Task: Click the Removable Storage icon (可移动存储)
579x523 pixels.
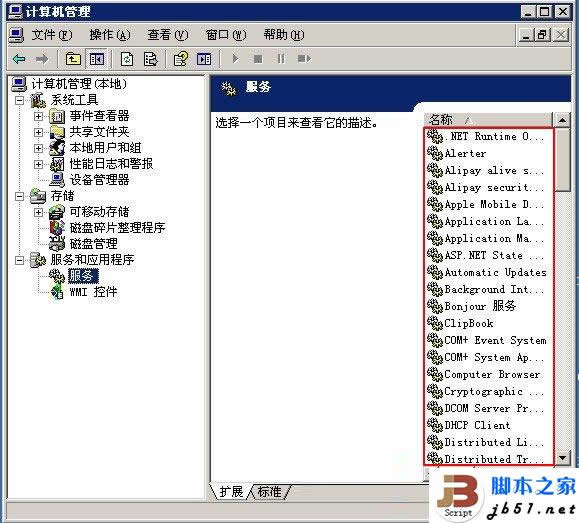Action: pyautogui.click(x=57, y=212)
